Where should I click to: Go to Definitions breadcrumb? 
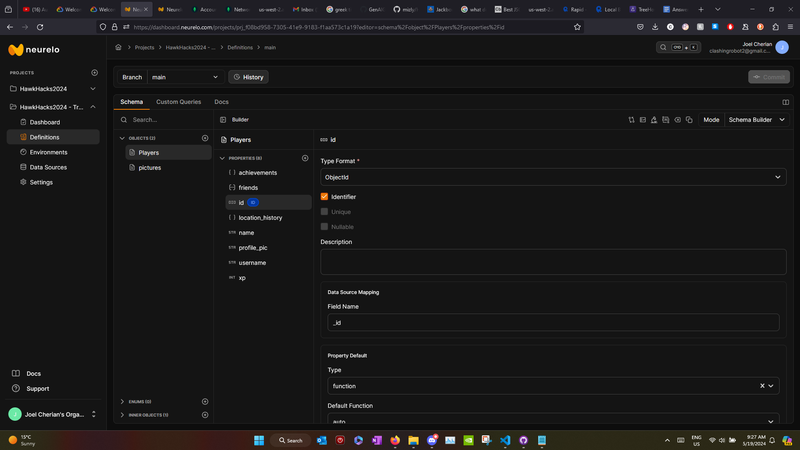pos(240,47)
